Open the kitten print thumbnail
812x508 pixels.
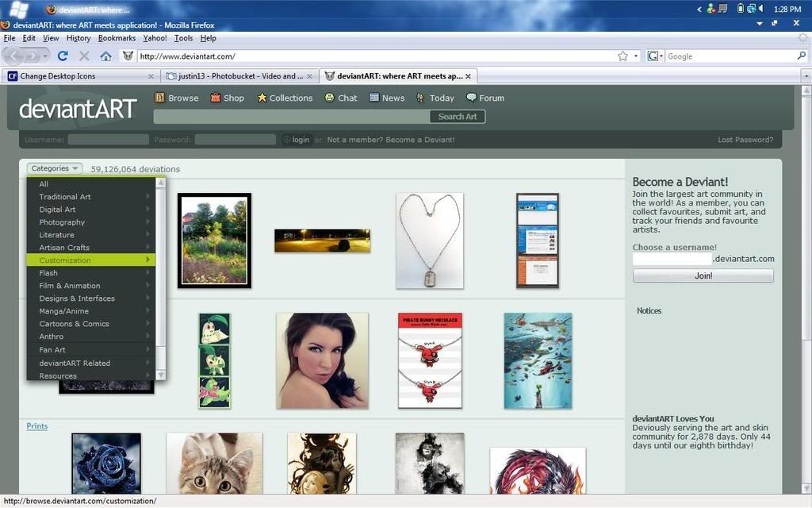tap(214, 463)
